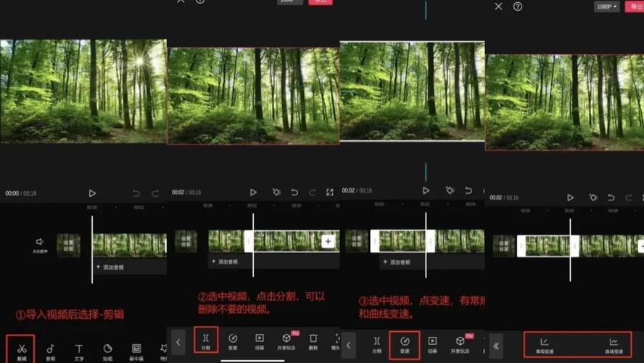Close the project with X in fourth panel
Screen dimensions: 644x363
point(498,7)
